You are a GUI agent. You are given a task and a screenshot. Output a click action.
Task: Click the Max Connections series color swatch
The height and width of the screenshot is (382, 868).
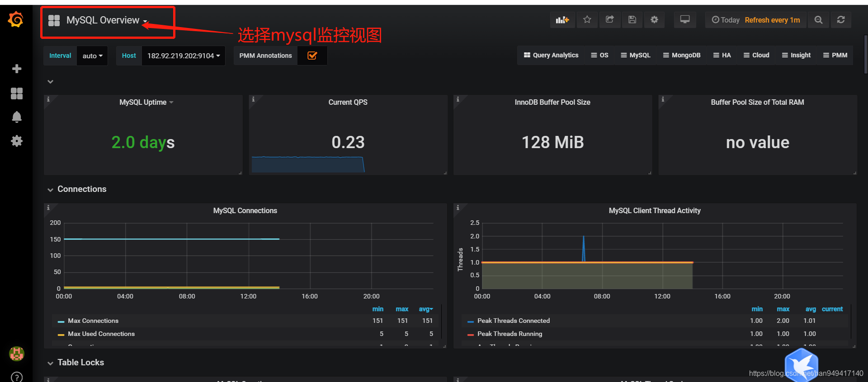(x=61, y=321)
